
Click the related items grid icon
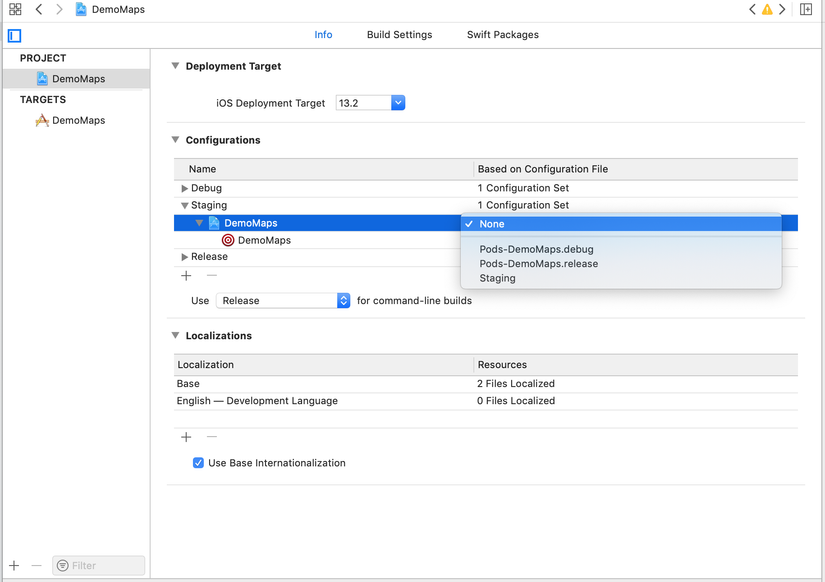pyautogui.click(x=15, y=9)
